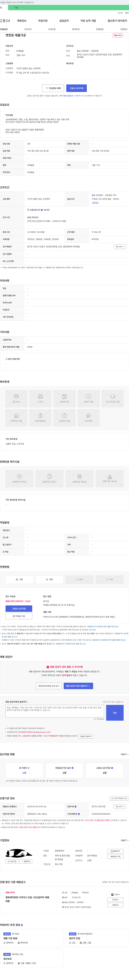Click the 홈페이지 button in 기업정보
Image resolution: width=129 pixels, height=980 pixels.
click(115, 851)
